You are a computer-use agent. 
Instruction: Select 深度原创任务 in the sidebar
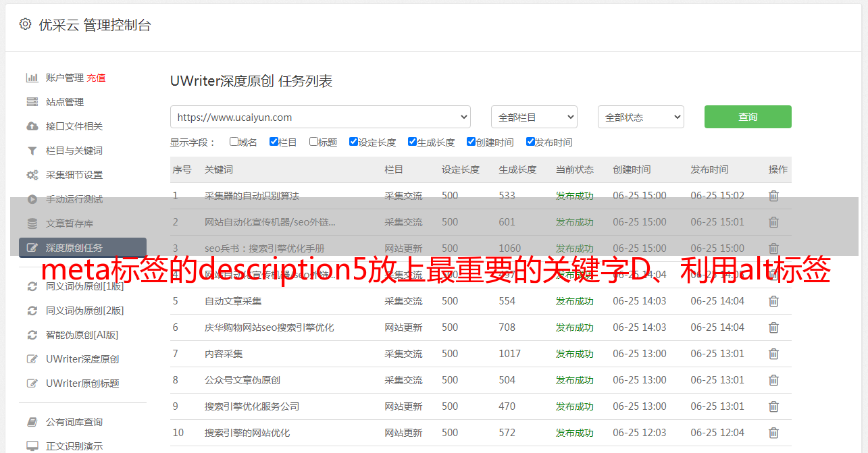pos(82,248)
